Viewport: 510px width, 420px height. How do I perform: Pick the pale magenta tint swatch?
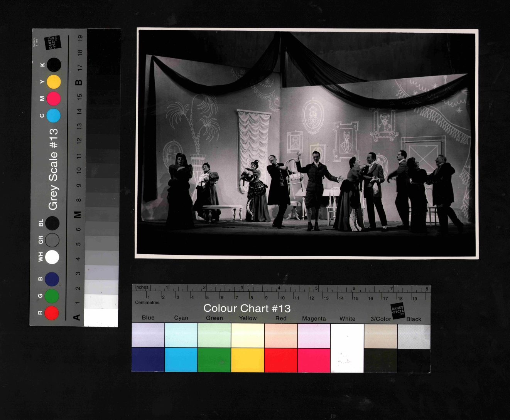[x=314, y=336]
